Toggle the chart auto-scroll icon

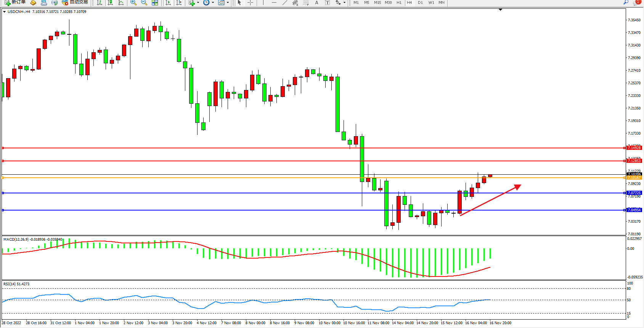[x=168, y=3]
